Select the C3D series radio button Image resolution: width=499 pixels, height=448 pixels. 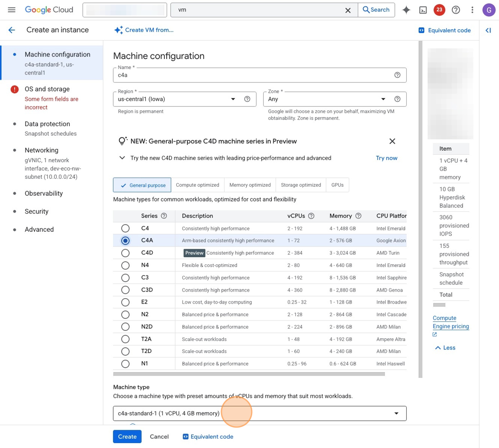pos(125,290)
